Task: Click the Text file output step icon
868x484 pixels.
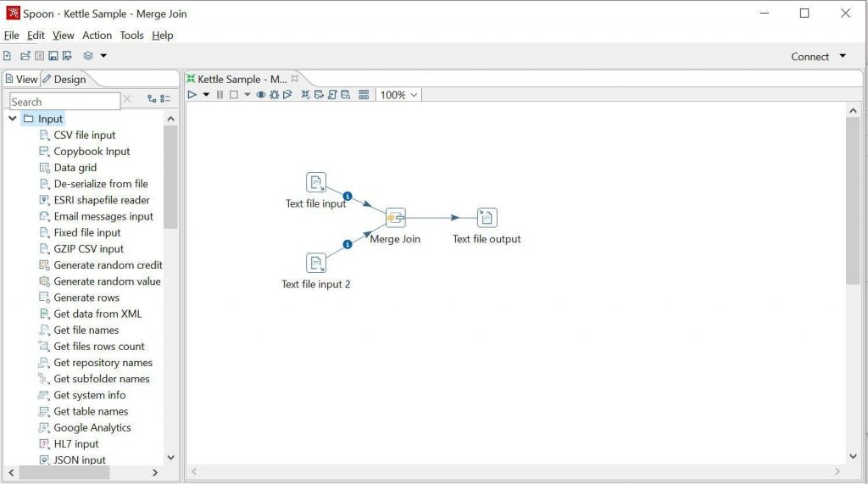Action: [487, 218]
